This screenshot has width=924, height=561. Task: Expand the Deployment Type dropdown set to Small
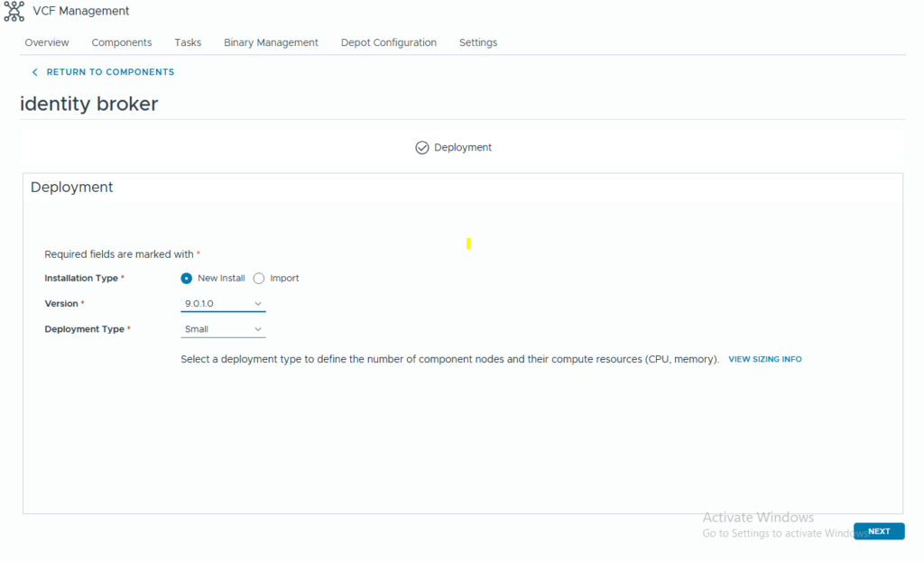click(223, 329)
